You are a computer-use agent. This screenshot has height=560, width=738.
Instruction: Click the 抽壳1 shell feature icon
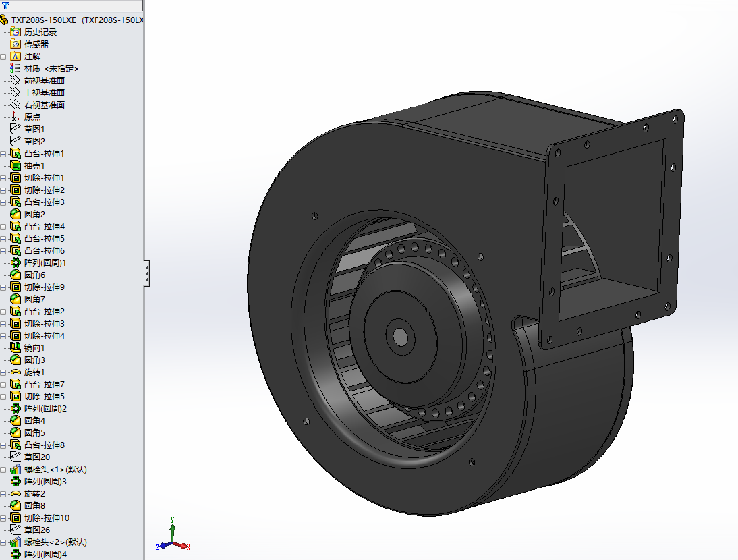point(16,166)
